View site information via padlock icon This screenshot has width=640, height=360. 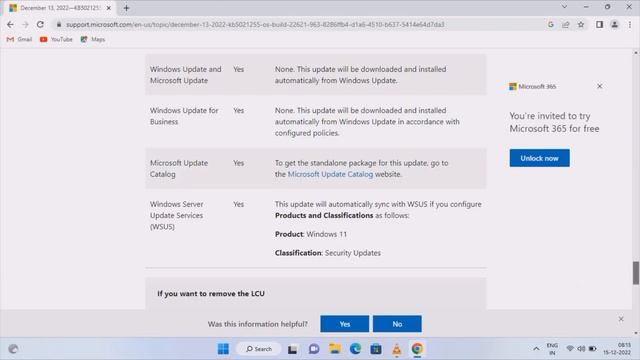tap(59, 24)
